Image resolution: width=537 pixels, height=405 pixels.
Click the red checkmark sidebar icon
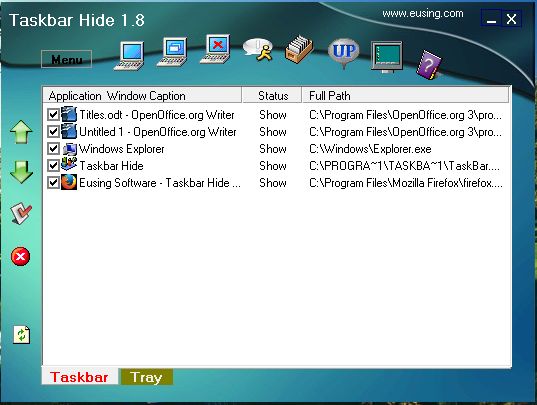click(21, 214)
